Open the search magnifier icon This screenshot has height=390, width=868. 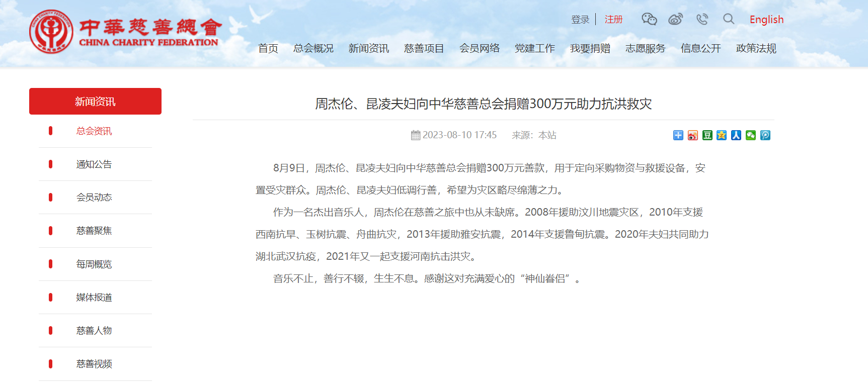click(x=729, y=19)
